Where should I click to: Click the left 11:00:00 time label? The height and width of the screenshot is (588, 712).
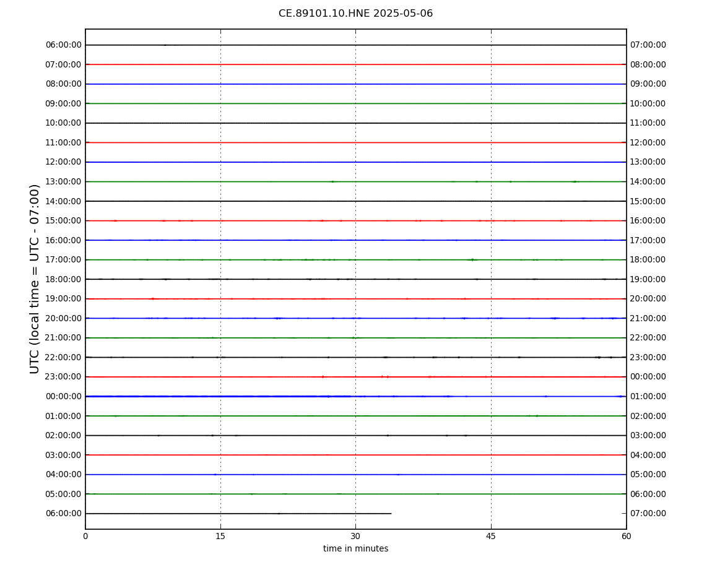[63, 142]
